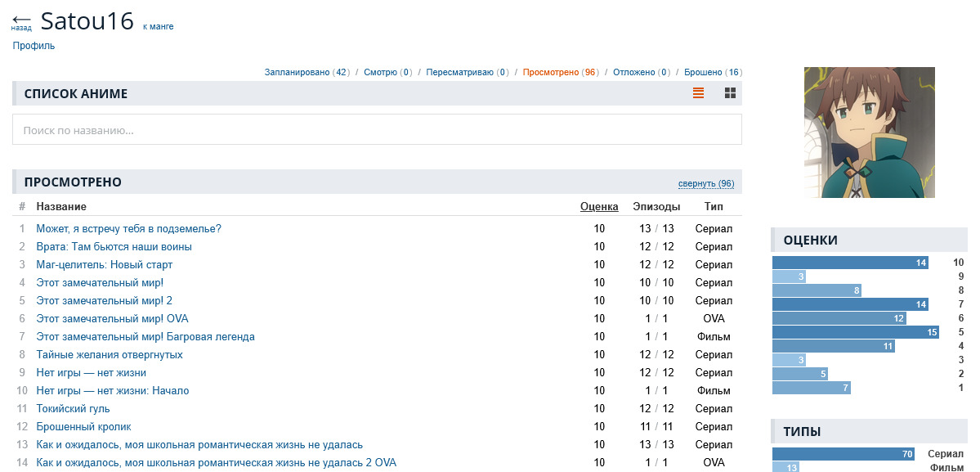Collapse the Просмотрено list section
This screenshot has height=472, width=980.
click(705, 183)
